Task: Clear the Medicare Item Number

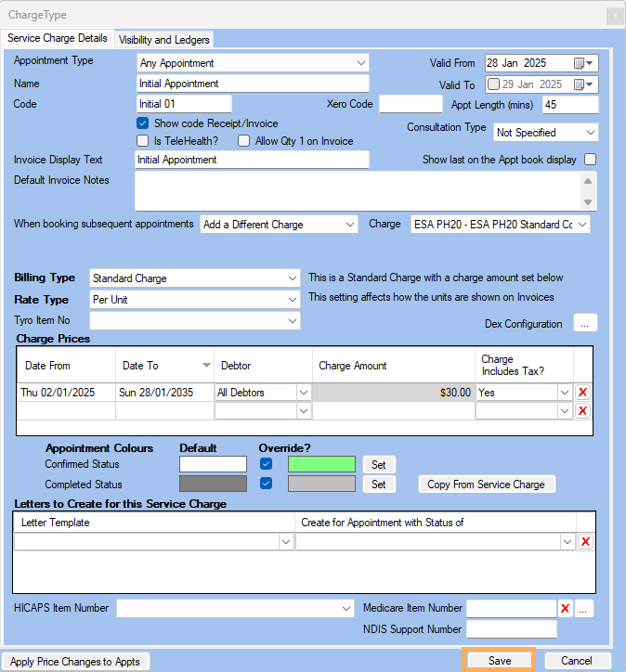Action: pos(565,608)
